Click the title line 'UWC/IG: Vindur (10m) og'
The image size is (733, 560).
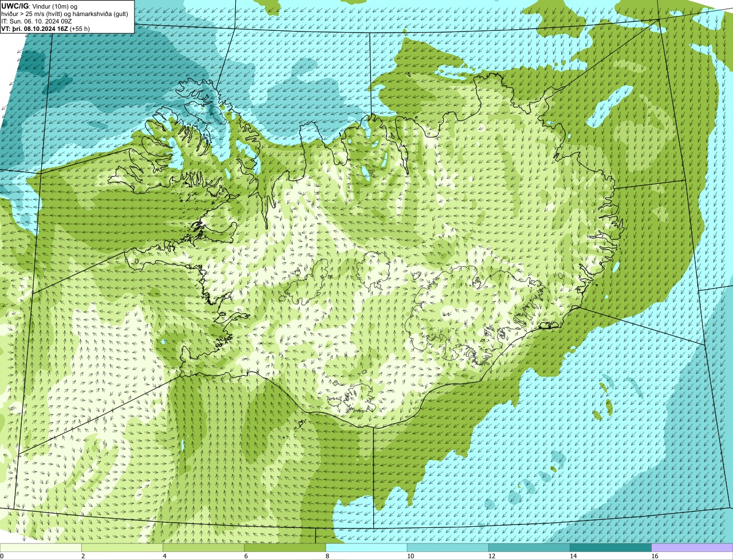[x=39, y=6]
